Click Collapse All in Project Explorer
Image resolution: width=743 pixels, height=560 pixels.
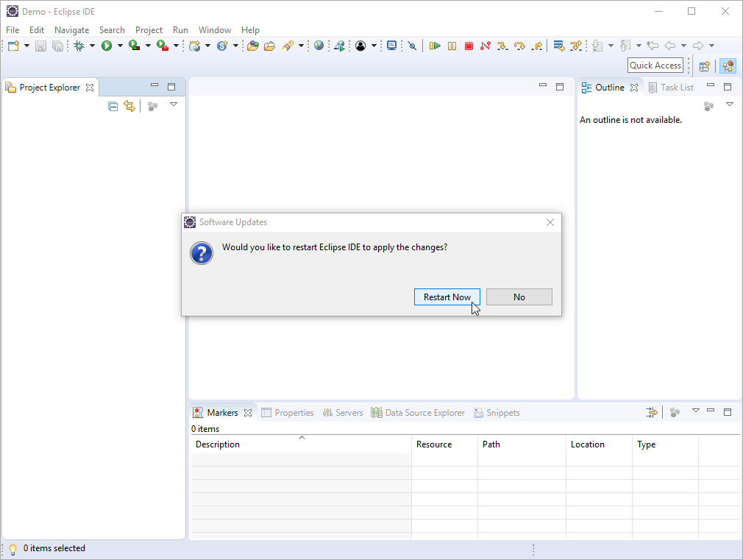(113, 106)
